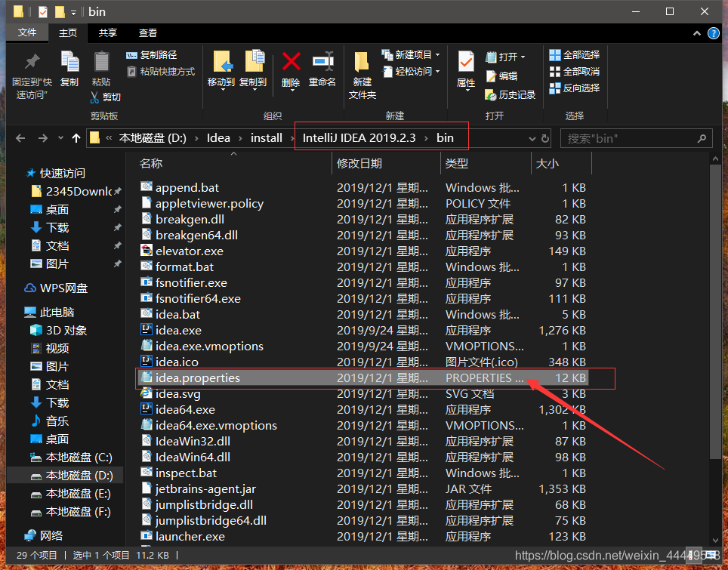Click the Type (类型) column header
Viewport: 728px width, 570px height.
point(457,163)
